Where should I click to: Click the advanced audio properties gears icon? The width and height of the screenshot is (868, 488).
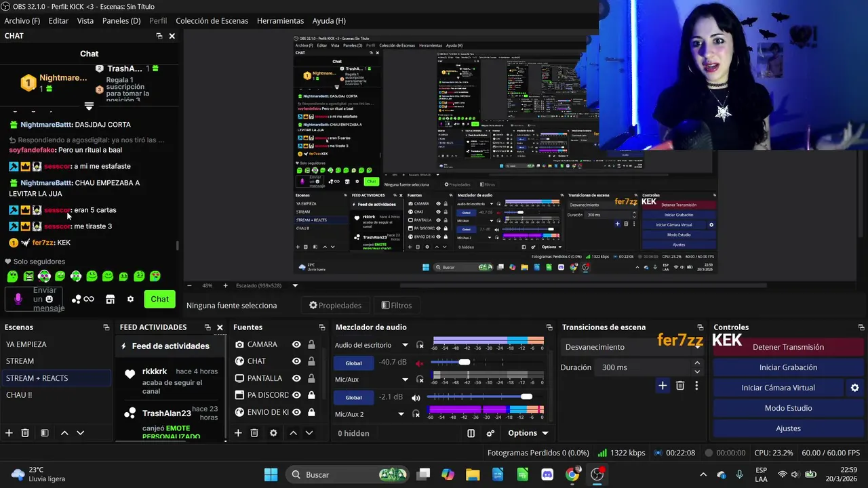pos(490,433)
